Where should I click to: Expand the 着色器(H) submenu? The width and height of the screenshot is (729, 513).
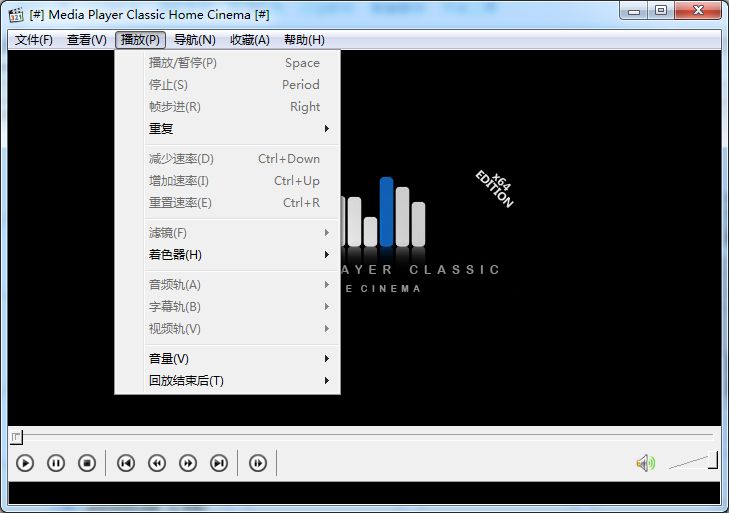pos(228,255)
